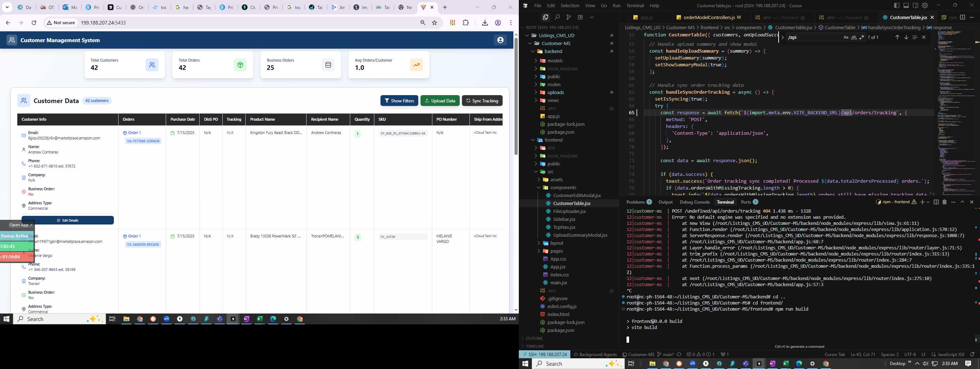Open the Search view in Cursor sidebar
The height and width of the screenshot is (369, 980).
click(557, 17)
